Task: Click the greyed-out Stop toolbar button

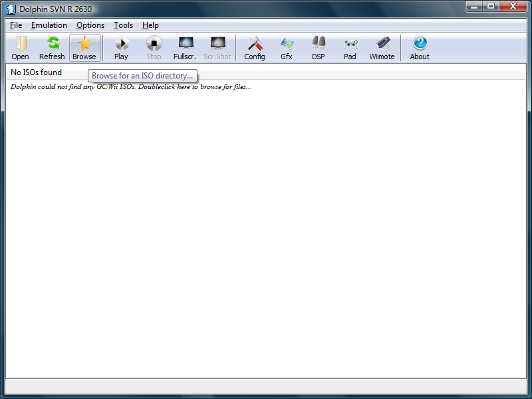Action: tap(154, 48)
